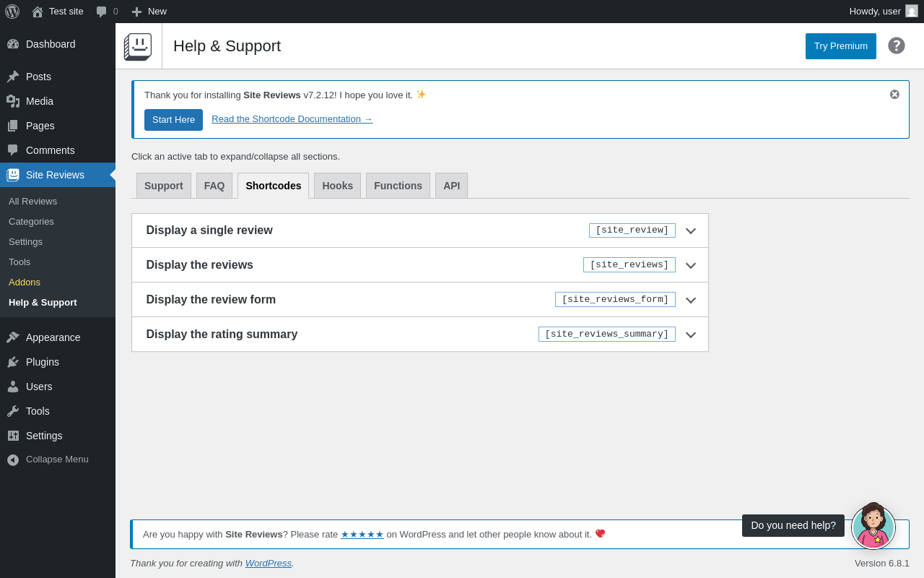Open Addons submenu item

pos(25,282)
